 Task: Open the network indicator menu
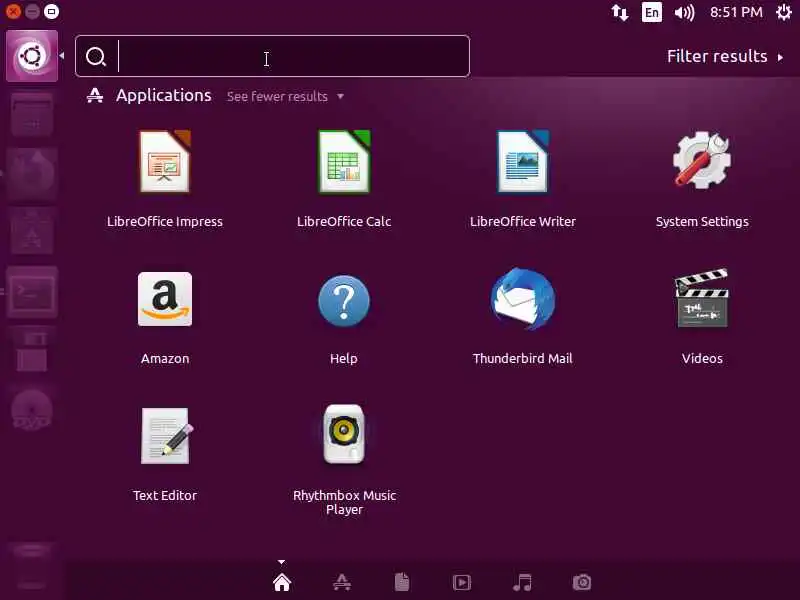click(x=620, y=12)
